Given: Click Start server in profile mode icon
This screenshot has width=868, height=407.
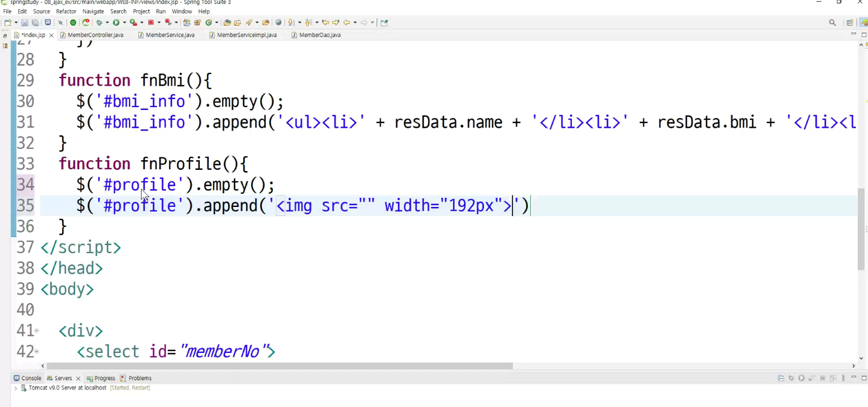Looking at the screenshot, I should click(x=812, y=378).
